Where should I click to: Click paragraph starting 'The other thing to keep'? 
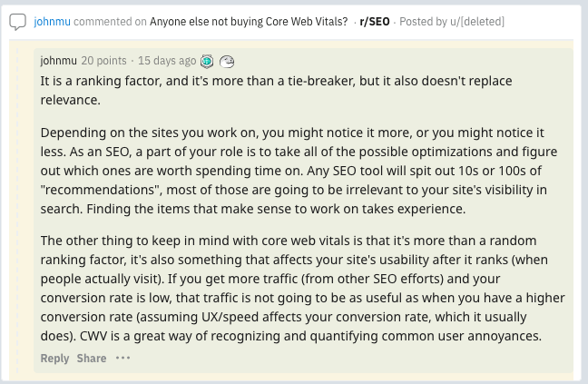(x=303, y=289)
